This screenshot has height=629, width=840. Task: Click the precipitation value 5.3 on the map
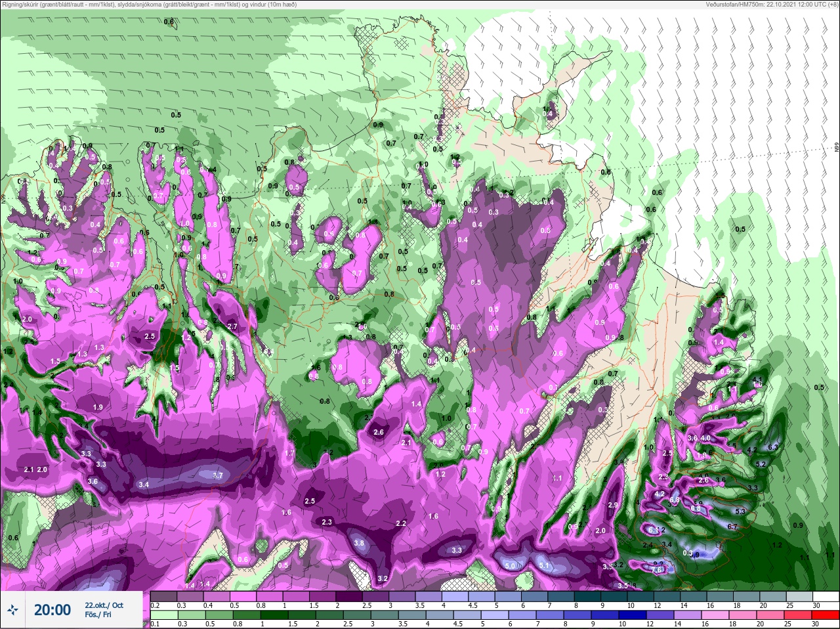pos(740,511)
